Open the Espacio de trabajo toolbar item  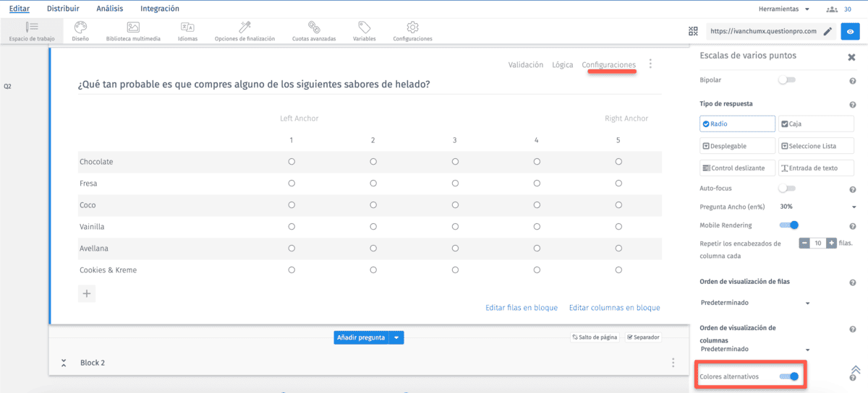coord(32,31)
